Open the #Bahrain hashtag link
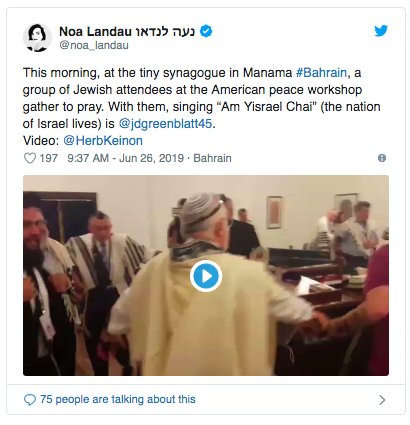This screenshot has height=425, width=410. 321,73
